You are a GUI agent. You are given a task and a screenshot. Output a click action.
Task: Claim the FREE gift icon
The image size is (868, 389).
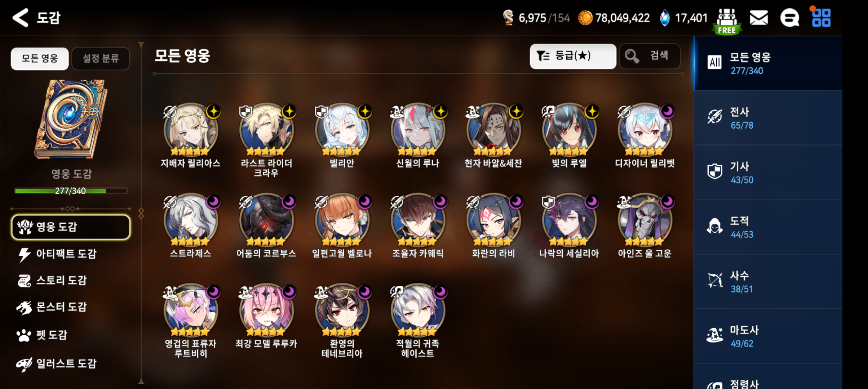click(x=727, y=22)
